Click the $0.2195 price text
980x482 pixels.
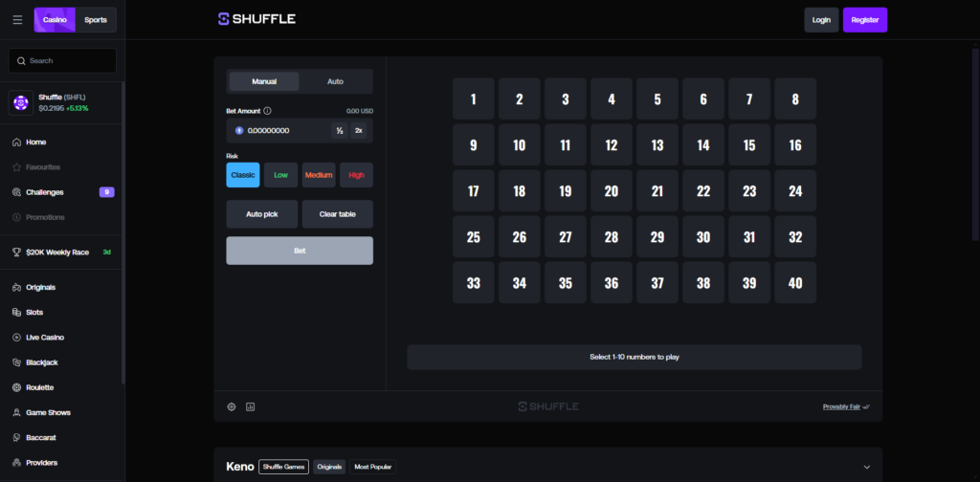[52, 108]
